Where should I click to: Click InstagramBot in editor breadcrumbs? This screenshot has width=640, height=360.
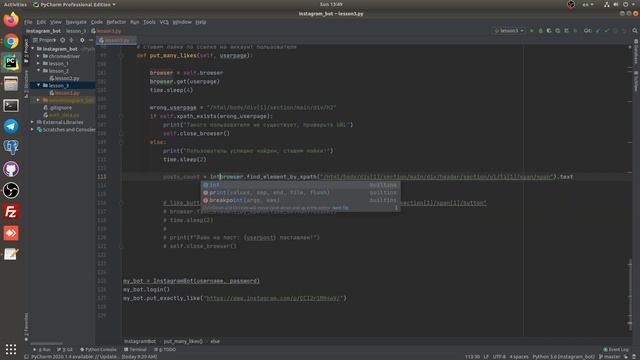point(140,341)
